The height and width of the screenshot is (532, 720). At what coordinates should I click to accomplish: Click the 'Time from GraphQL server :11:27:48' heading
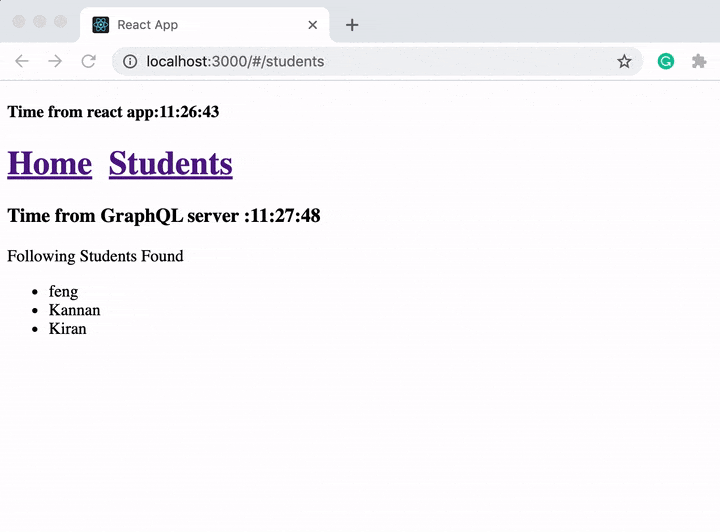[x=163, y=215]
